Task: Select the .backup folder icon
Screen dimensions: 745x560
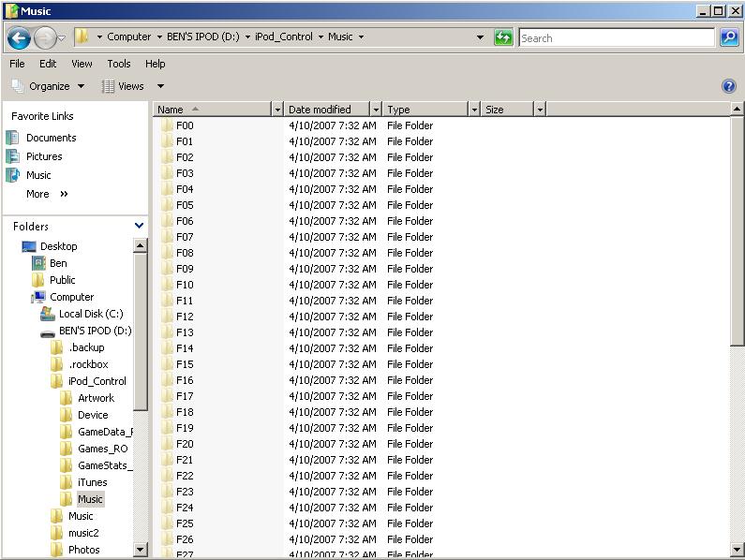Action: [56, 347]
